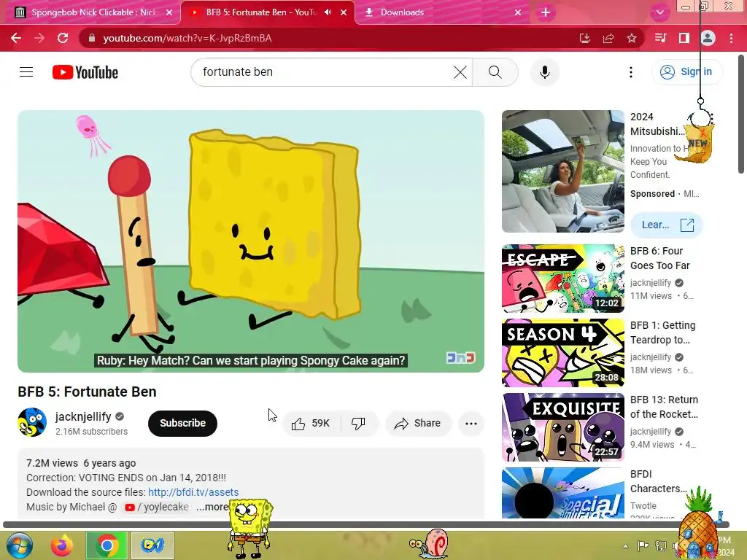
Task: Open the network tray icon
Action: click(661, 545)
